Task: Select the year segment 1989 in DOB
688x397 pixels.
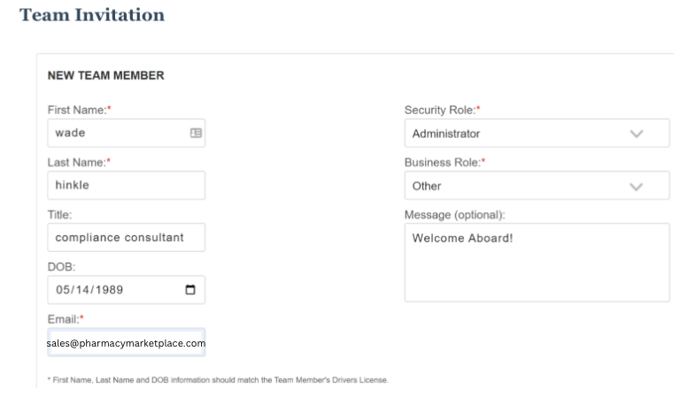Action: [109, 290]
